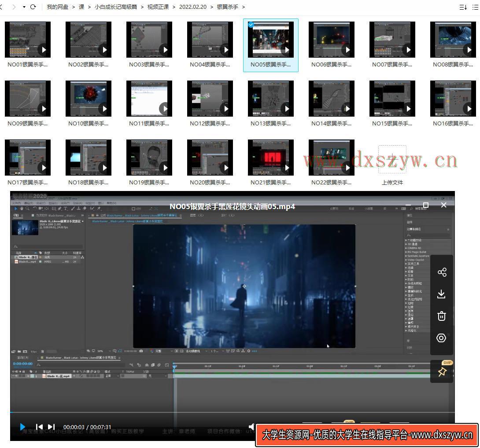
Task: Open the sort order options icon
Action: [463, 7]
